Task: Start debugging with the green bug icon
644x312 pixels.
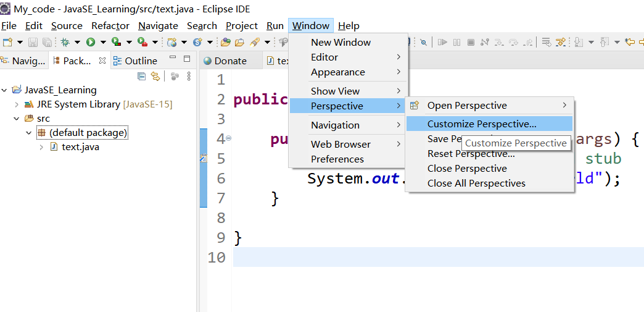Action: 65,42
